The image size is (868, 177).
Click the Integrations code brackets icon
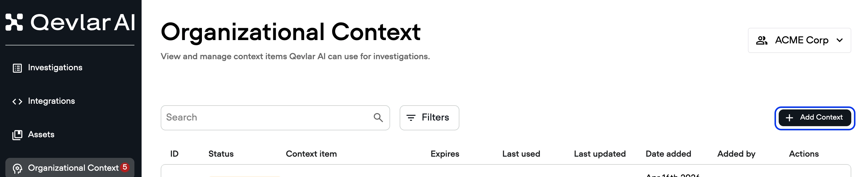(17, 101)
